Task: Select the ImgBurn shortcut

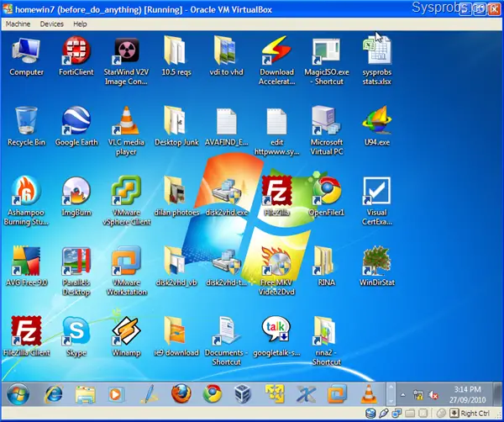Action: 76,197
